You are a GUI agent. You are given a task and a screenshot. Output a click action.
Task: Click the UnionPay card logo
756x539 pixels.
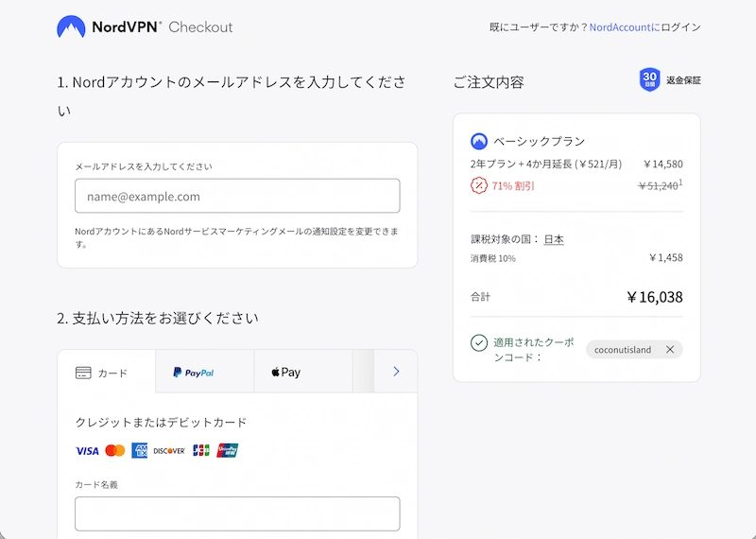click(x=227, y=451)
